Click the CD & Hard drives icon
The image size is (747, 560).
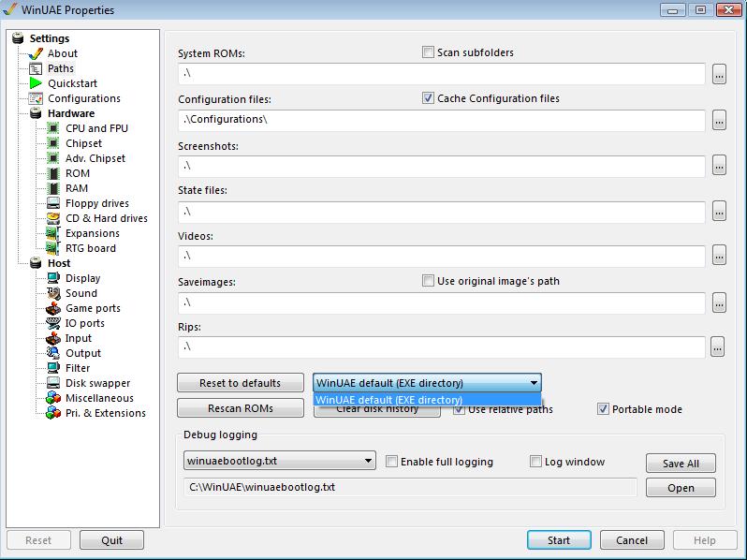click(x=53, y=218)
